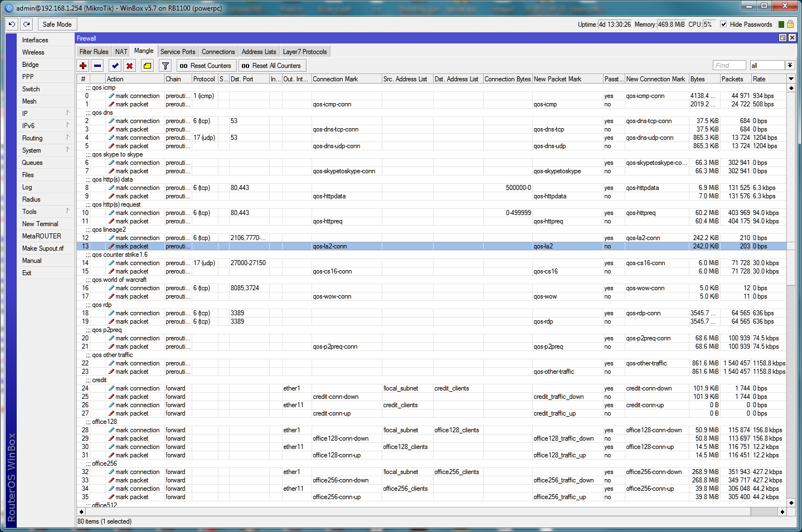Open the Queues menu item
The width and height of the screenshot is (802, 532).
pyautogui.click(x=46, y=162)
